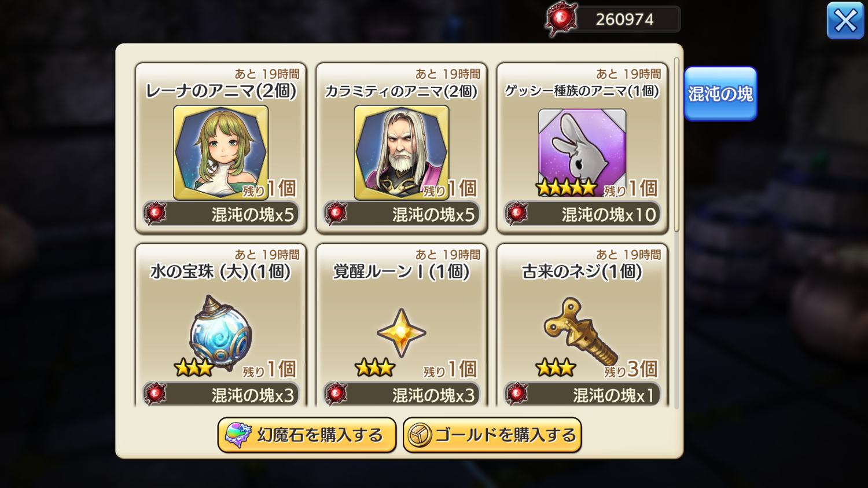
Task: Select Calamity old man portrait icon
Action: coord(402,153)
